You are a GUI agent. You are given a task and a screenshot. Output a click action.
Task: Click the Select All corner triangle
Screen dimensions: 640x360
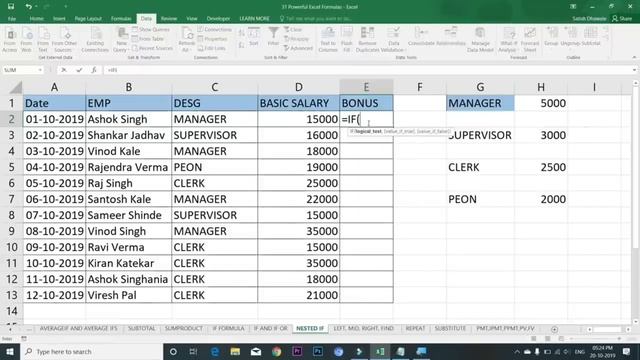tap(16, 87)
